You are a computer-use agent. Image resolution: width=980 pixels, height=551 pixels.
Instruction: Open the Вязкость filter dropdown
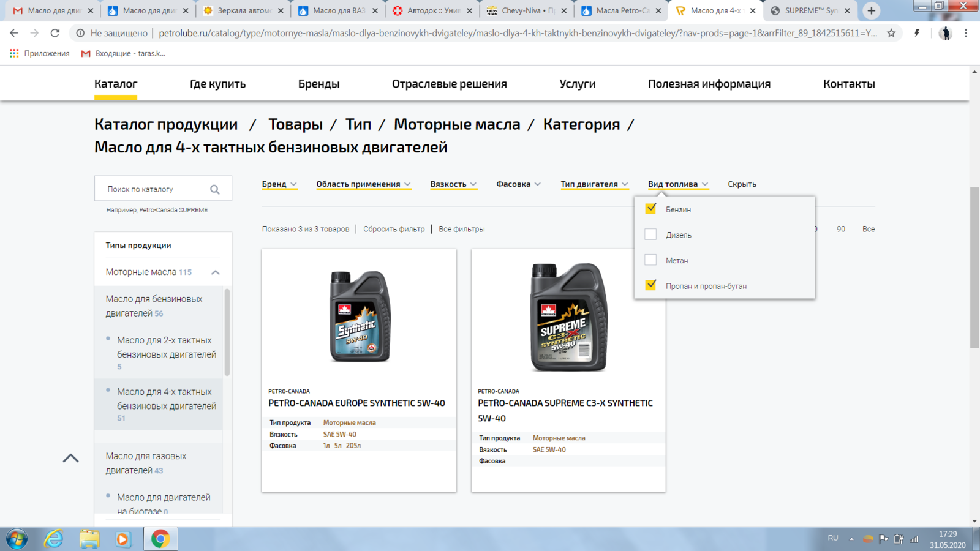pyautogui.click(x=453, y=184)
